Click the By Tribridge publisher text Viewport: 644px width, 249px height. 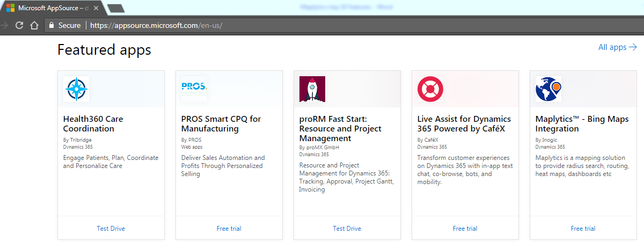pos(77,140)
